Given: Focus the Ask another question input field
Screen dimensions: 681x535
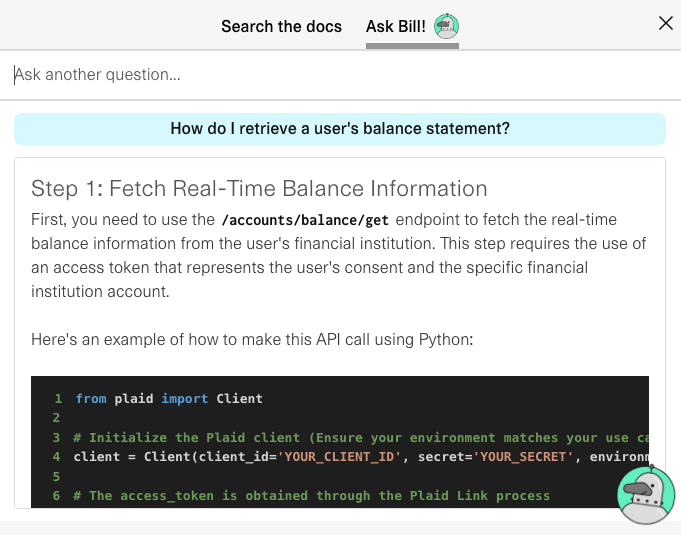Looking at the screenshot, I should point(340,75).
